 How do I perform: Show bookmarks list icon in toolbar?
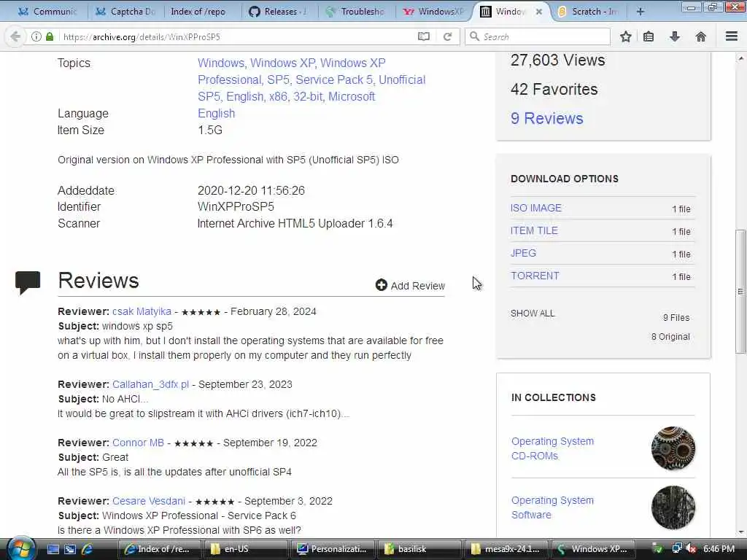[x=649, y=36]
